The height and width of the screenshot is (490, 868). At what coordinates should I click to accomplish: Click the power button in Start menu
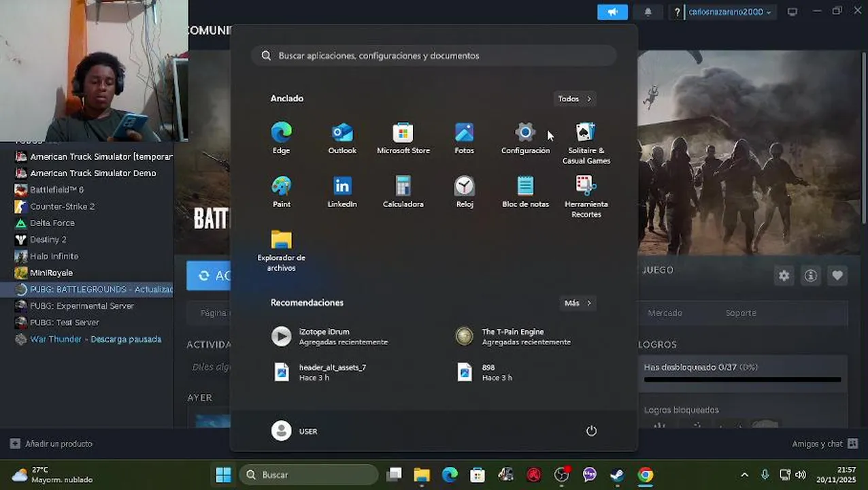point(591,431)
